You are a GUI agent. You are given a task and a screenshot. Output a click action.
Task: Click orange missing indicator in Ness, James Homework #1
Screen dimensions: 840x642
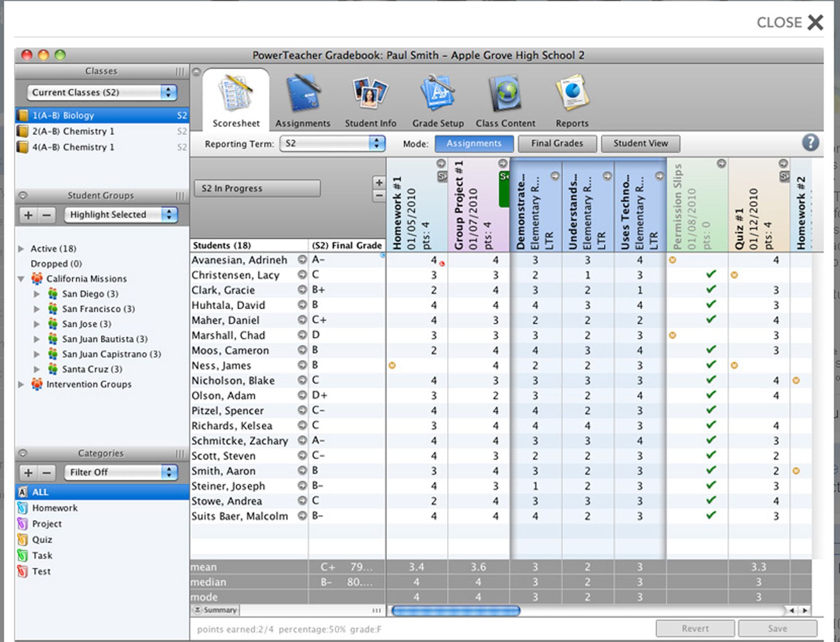click(x=392, y=366)
